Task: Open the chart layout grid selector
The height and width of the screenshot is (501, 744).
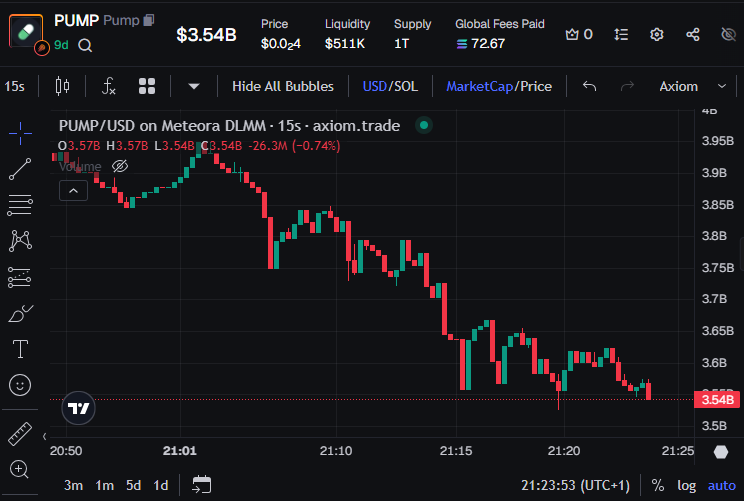Action: pos(147,86)
